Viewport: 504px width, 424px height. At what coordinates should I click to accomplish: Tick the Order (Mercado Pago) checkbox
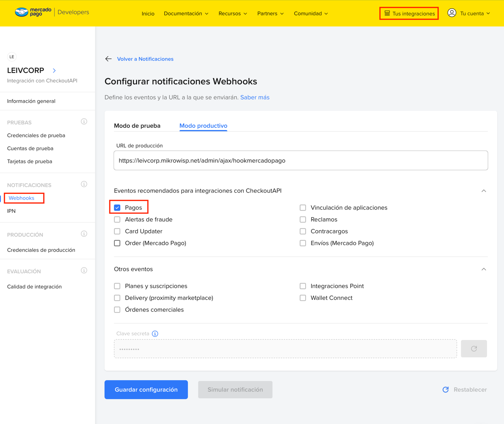pyautogui.click(x=117, y=243)
